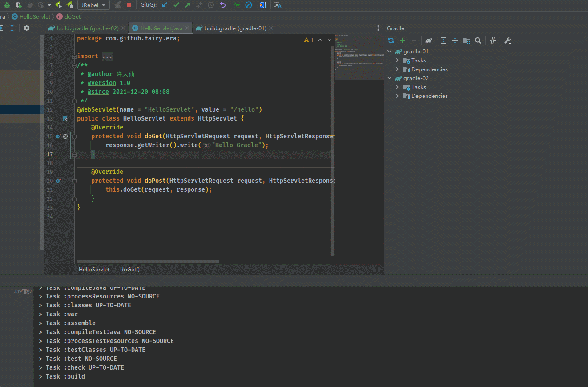Search within the Gradle tool window
Screen dimensions: 588x387
point(478,40)
